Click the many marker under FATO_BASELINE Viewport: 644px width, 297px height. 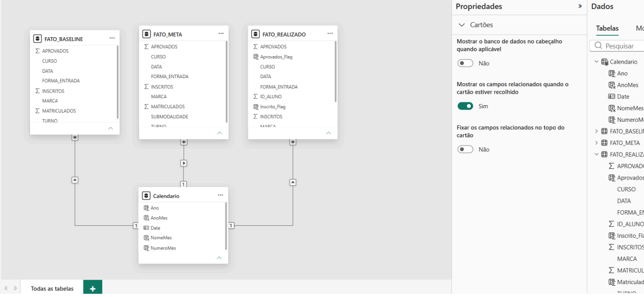pos(74,138)
